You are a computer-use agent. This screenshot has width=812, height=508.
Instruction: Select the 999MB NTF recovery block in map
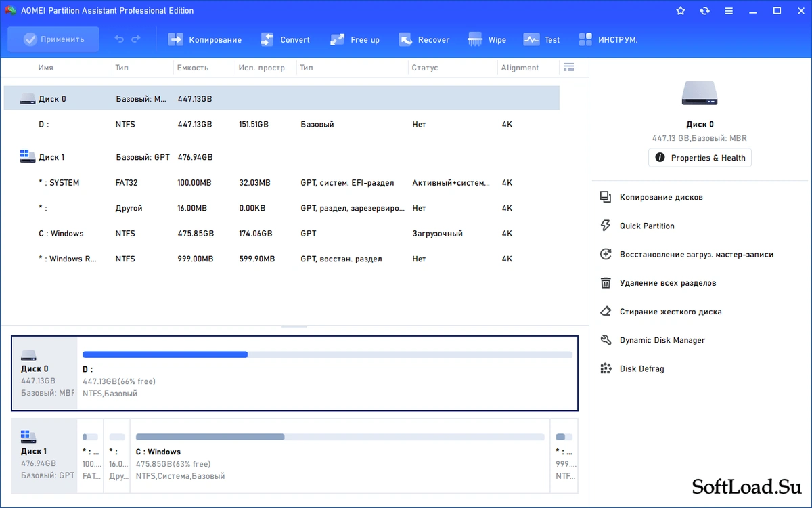click(x=564, y=456)
